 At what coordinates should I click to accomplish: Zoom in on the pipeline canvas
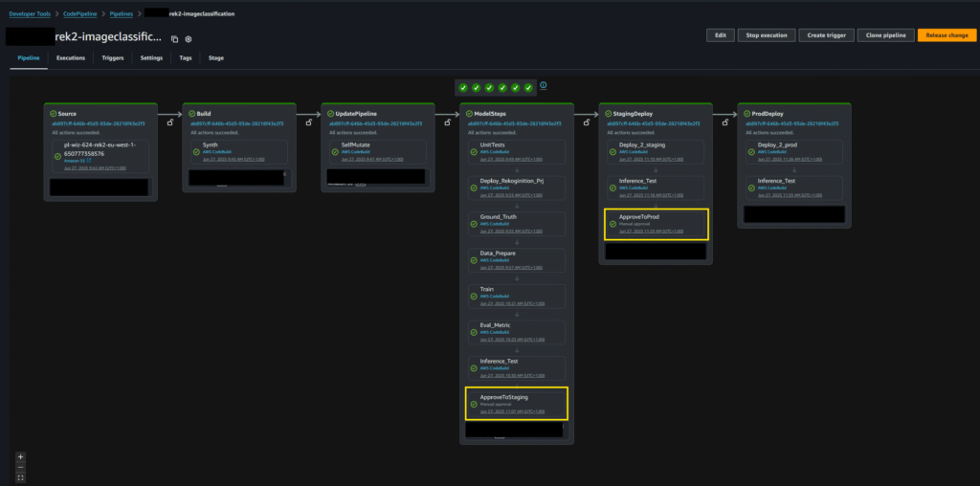[x=20, y=456]
